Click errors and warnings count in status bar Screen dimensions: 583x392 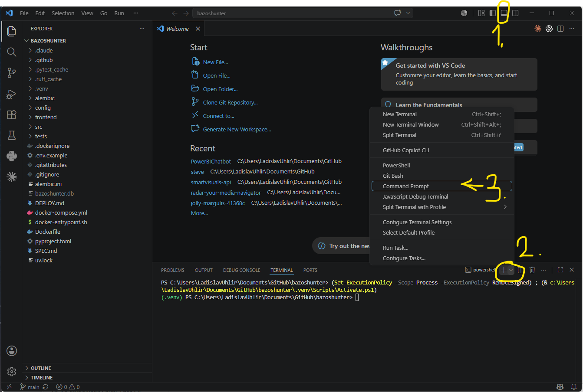68,387
